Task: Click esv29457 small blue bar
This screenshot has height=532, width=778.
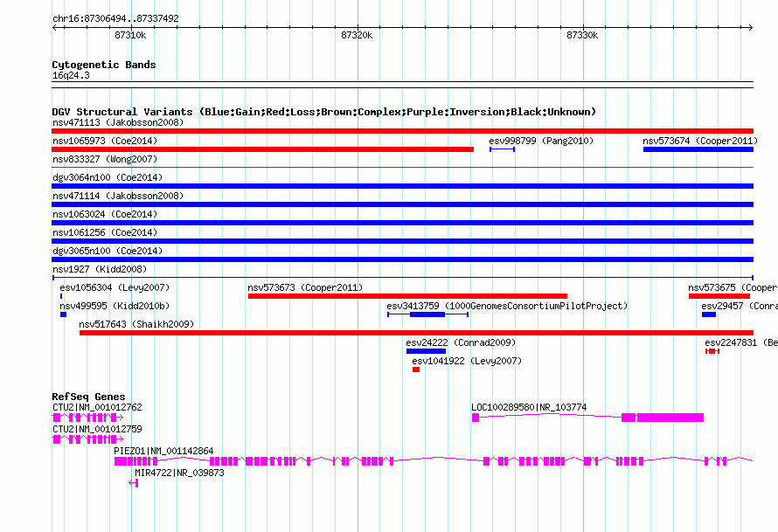Action: click(x=709, y=314)
